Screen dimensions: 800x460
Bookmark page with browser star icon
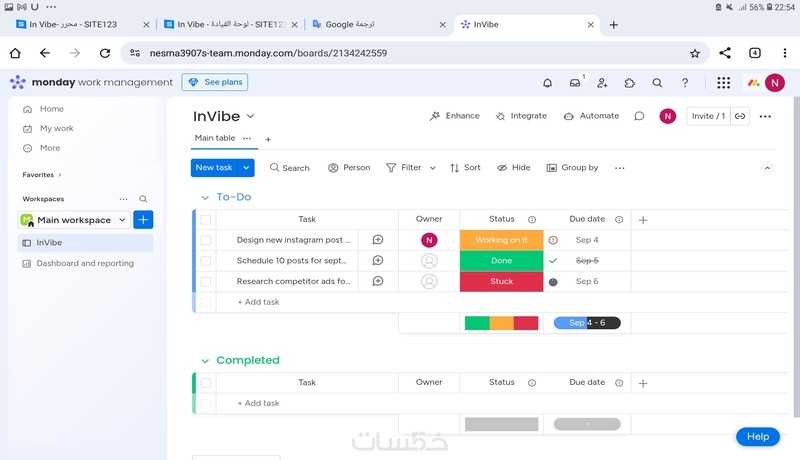[x=694, y=53]
